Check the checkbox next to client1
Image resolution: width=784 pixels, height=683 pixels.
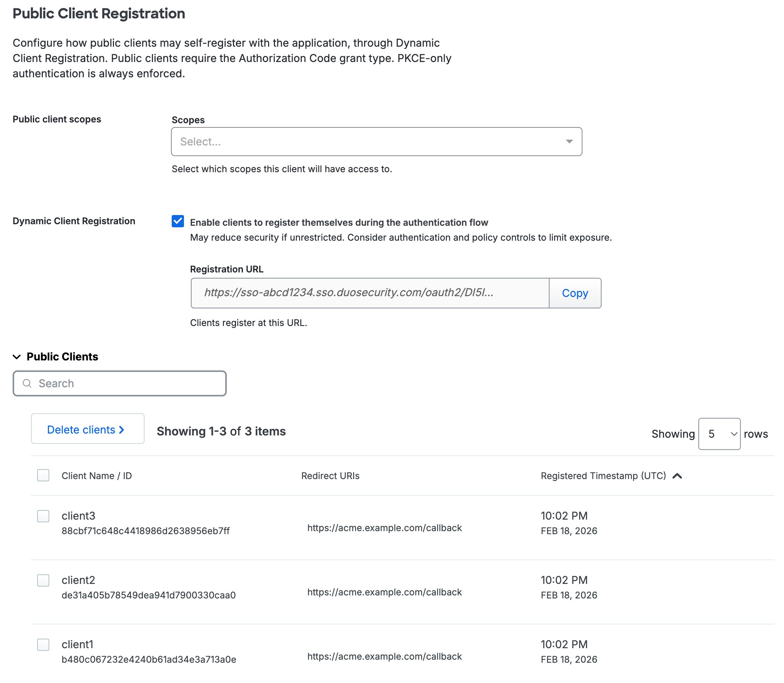click(x=43, y=645)
